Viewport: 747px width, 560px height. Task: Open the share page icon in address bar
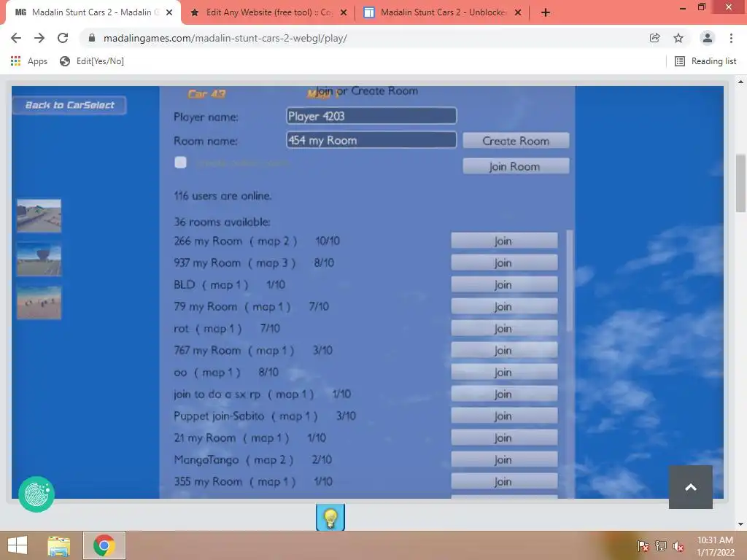click(x=655, y=38)
